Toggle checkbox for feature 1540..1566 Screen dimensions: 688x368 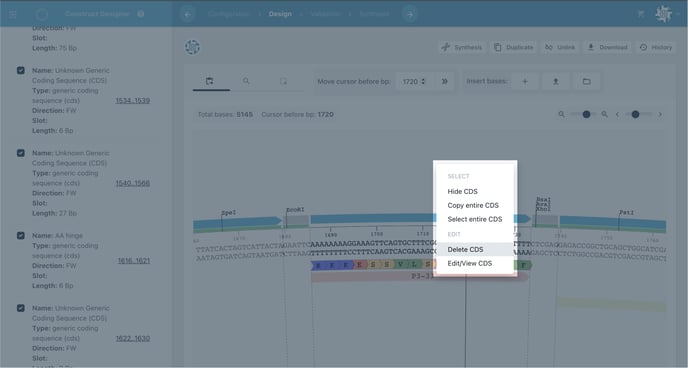click(x=21, y=153)
